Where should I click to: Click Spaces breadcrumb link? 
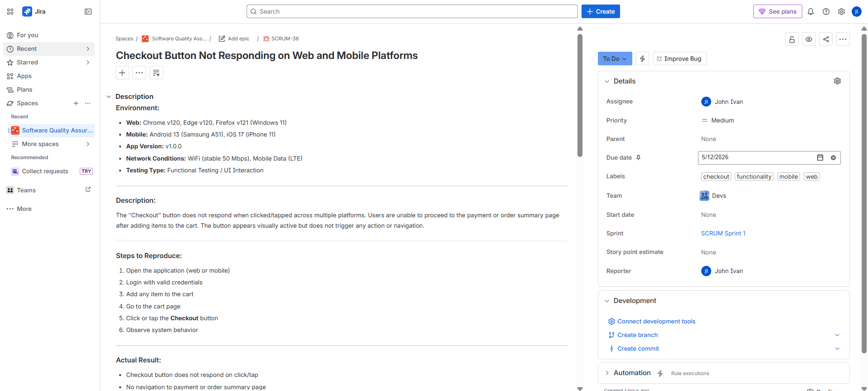124,39
